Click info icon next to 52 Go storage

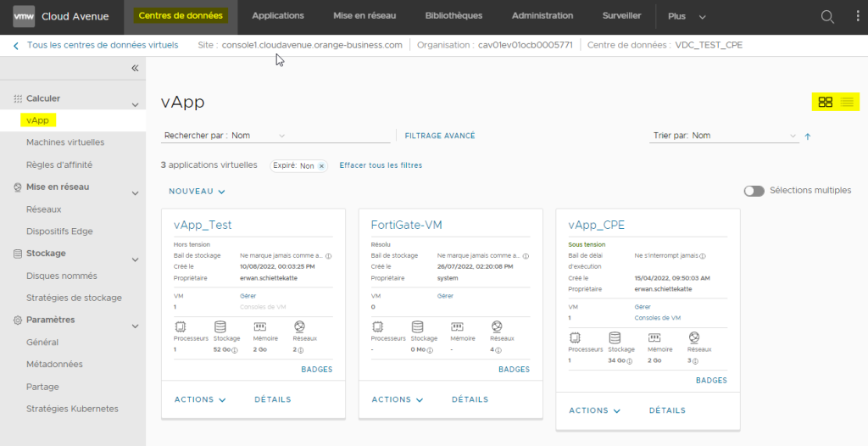pos(234,351)
